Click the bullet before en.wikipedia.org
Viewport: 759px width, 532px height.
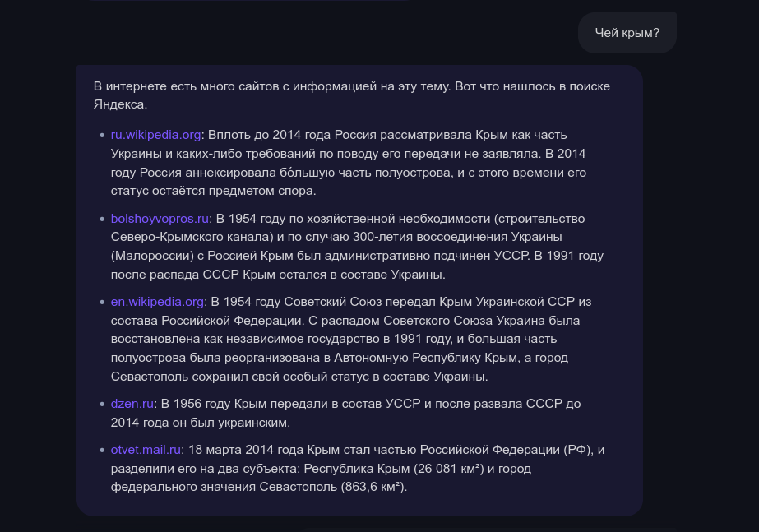click(102, 302)
